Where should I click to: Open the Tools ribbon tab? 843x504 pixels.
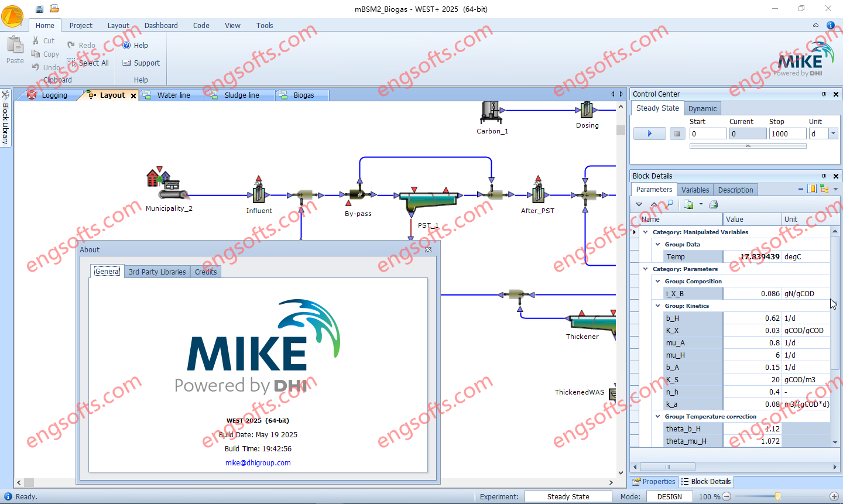pos(265,25)
